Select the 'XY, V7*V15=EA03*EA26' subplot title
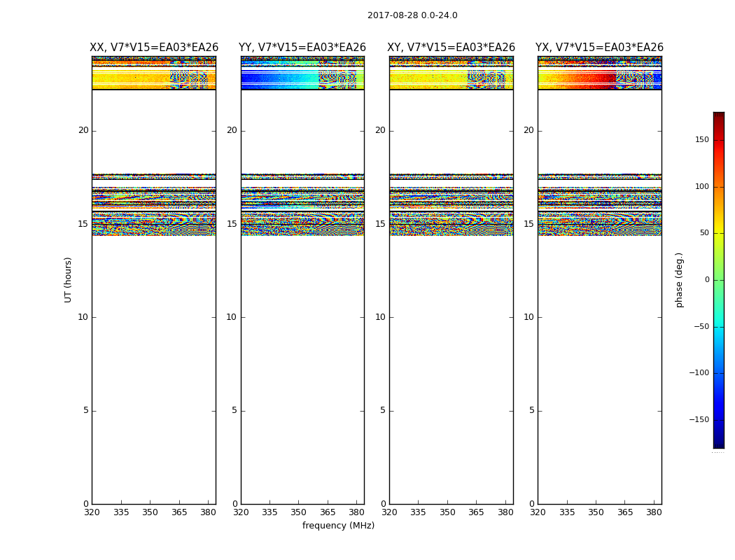The width and height of the screenshot is (735, 560). click(x=451, y=48)
